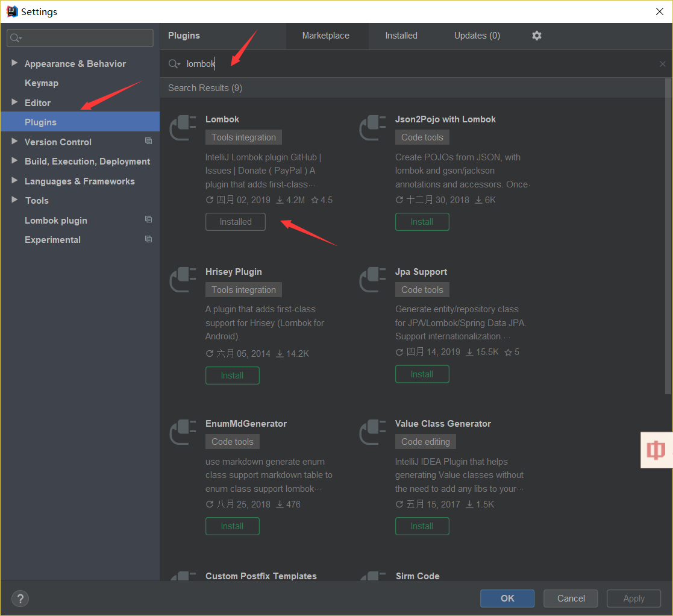The image size is (673, 616).
Task: Expand the Version Control node
Action: tap(14, 141)
